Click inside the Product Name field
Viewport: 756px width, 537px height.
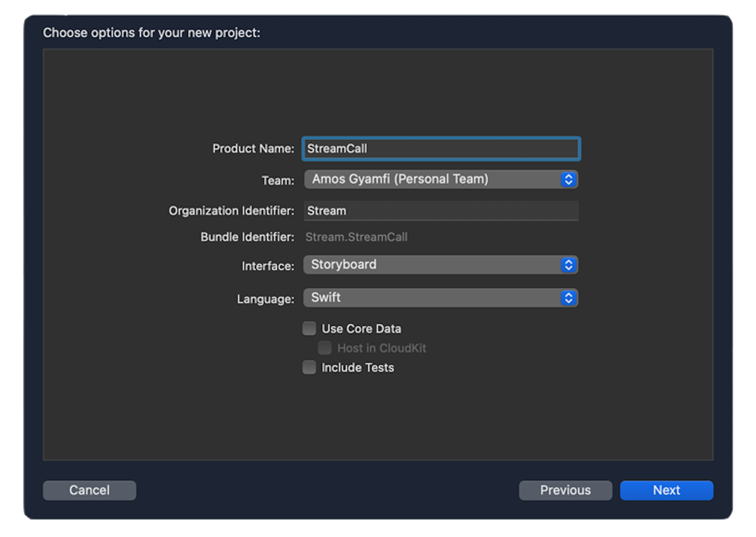439,148
